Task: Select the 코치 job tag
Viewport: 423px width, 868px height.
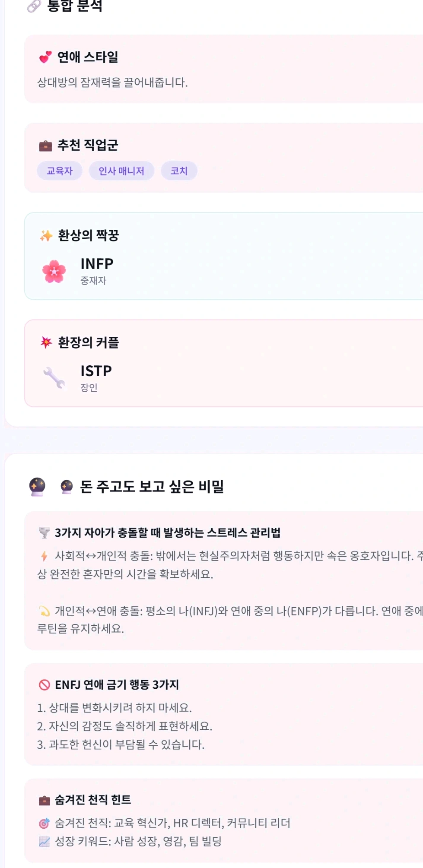Action: click(x=179, y=171)
